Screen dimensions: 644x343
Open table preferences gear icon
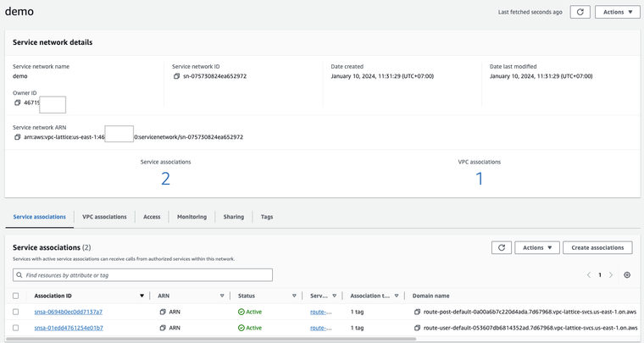point(627,275)
